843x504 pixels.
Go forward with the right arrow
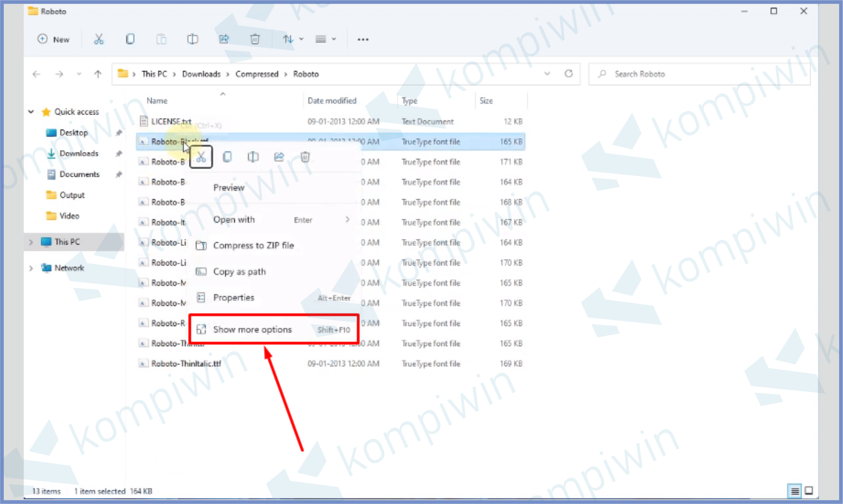pos(59,74)
